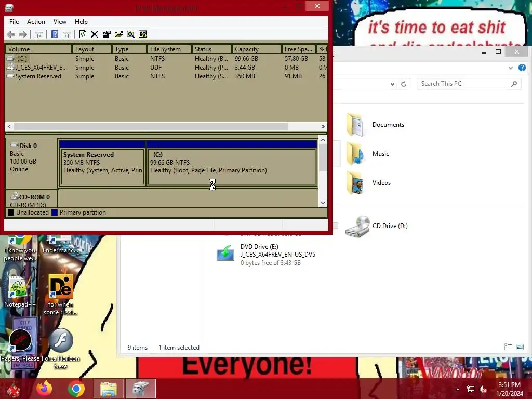Click the left arrow of volume list scrollbar
Screen dimensions: 532x399
click(9, 126)
